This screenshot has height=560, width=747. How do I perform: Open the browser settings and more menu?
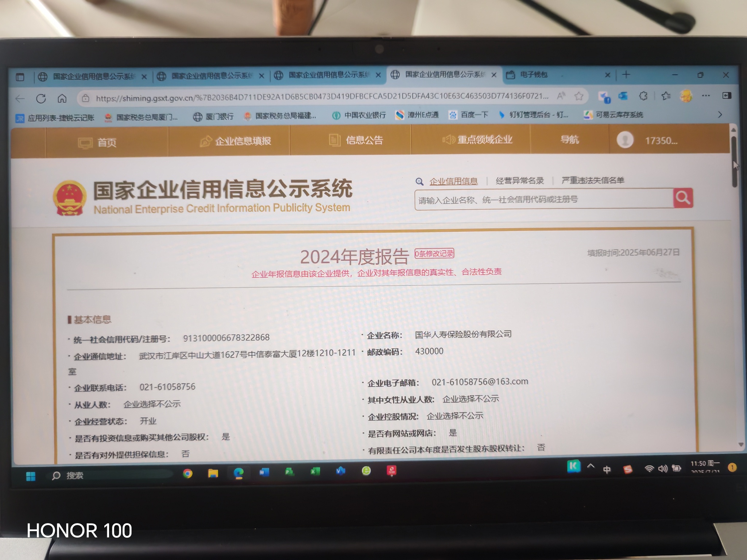(x=706, y=96)
